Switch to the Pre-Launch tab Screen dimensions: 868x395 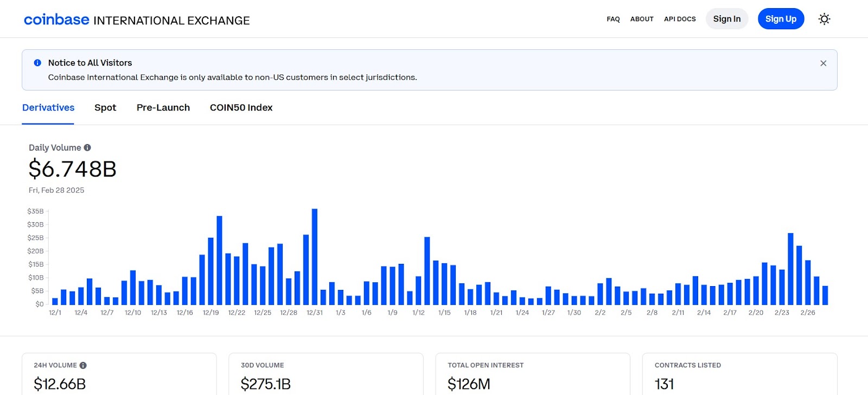[x=163, y=108]
